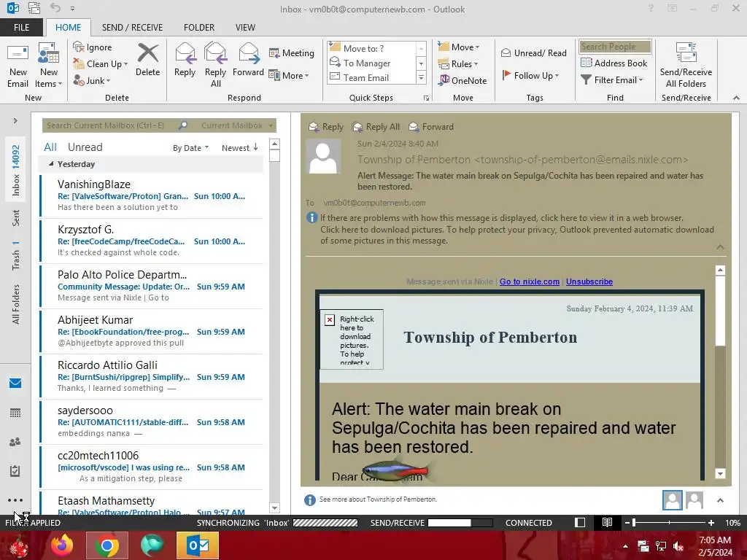Open the Go to nixle.com link

click(530, 281)
